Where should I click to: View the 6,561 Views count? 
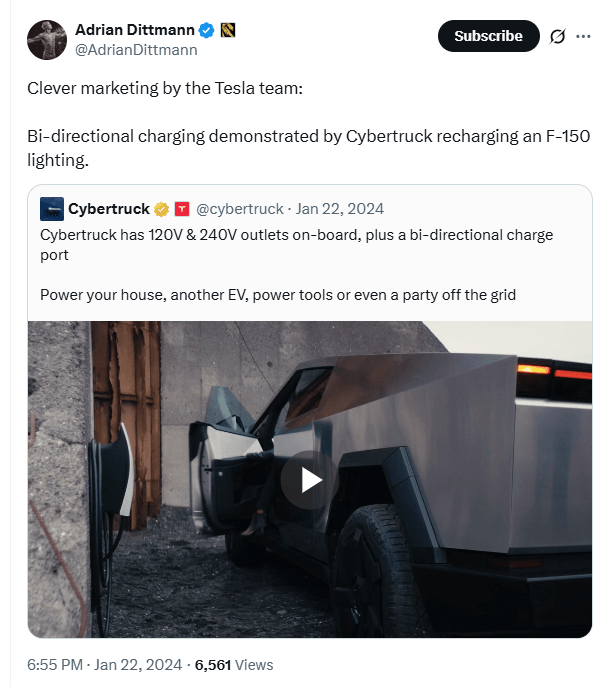234,665
